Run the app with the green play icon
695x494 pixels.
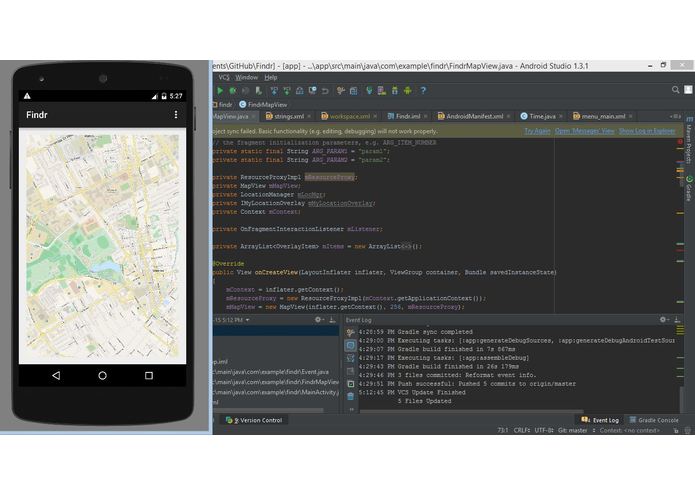click(220, 90)
